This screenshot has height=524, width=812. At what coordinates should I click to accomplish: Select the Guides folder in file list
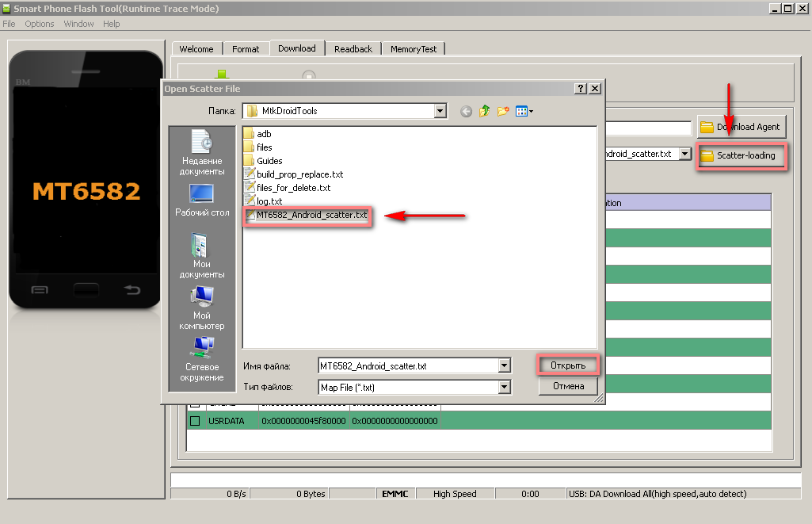[x=269, y=161]
